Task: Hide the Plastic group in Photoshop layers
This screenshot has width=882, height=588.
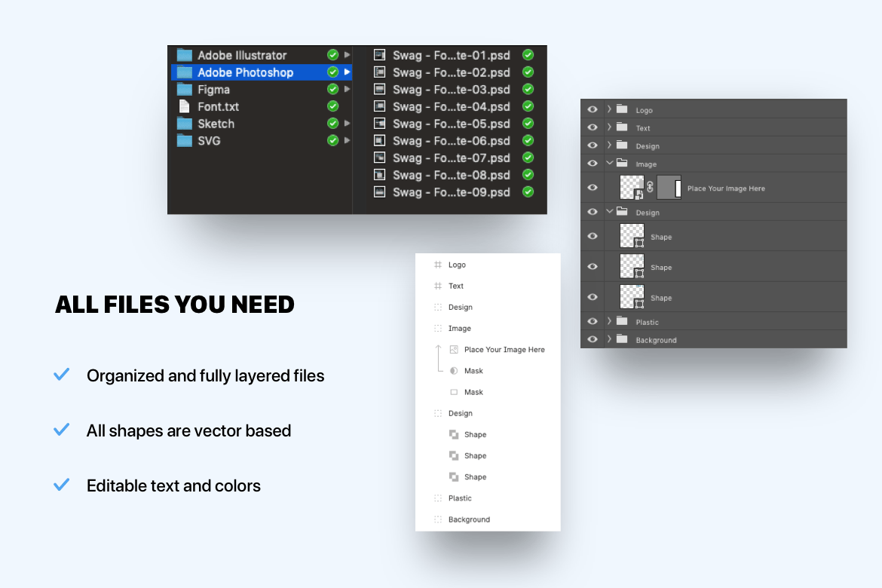Action: click(593, 321)
